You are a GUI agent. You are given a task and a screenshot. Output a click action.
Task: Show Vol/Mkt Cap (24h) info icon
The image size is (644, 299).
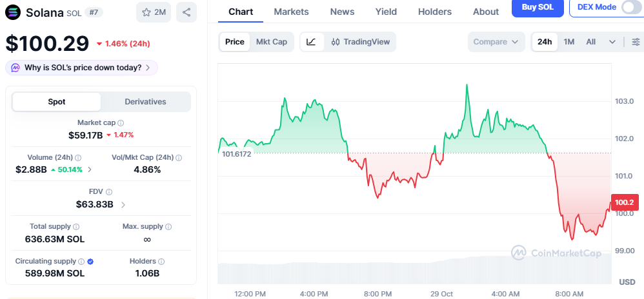(x=179, y=157)
